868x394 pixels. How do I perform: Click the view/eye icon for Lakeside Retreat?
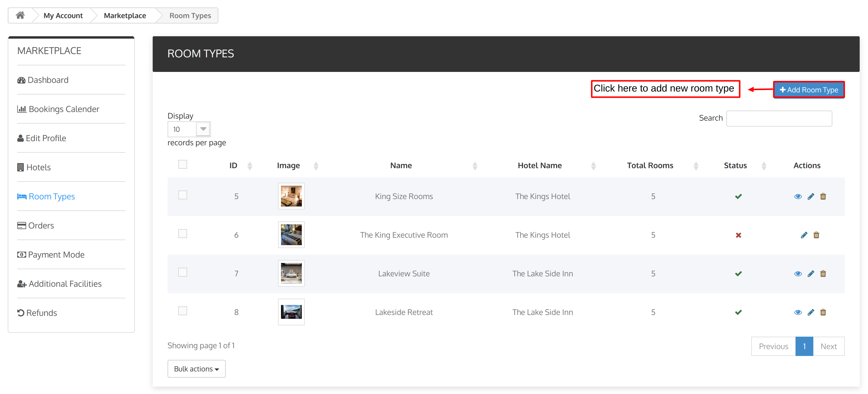point(797,312)
